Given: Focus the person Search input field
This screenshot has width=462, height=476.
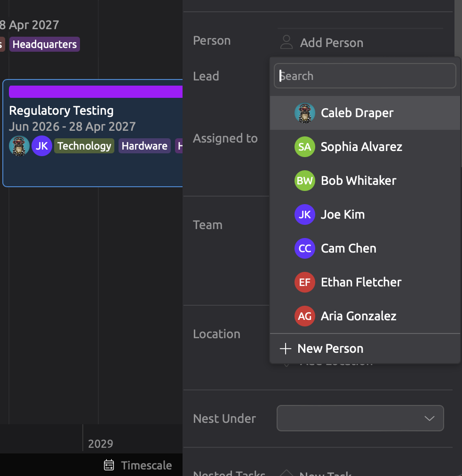Looking at the screenshot, I should coord(365,76).
